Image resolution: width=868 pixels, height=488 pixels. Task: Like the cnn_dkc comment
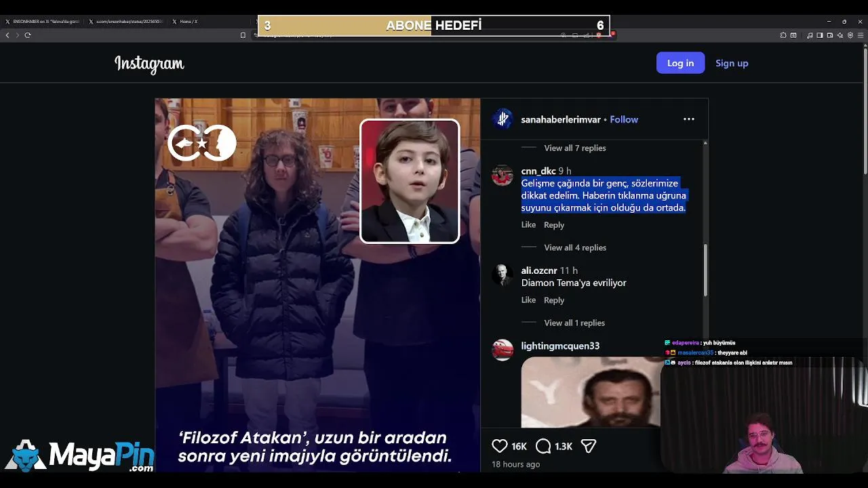[528, 225]
